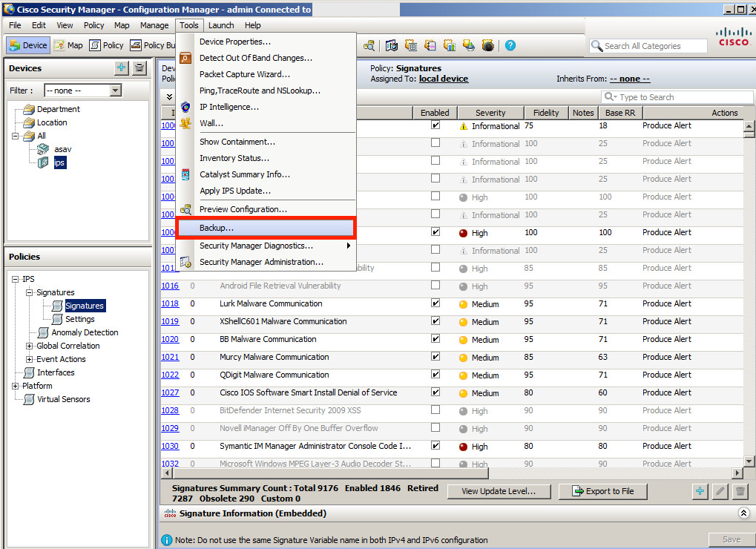Expand the Global Correlation node
Image resolution: width=756 pixels, height=549 pixels.
click(x=30, y=346)
